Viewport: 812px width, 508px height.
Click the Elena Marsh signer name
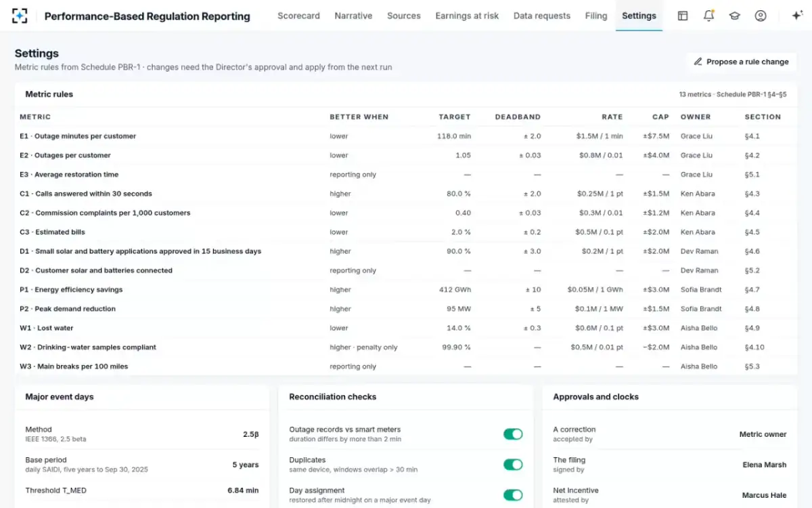pyautogui.click(x=765, y=465)
